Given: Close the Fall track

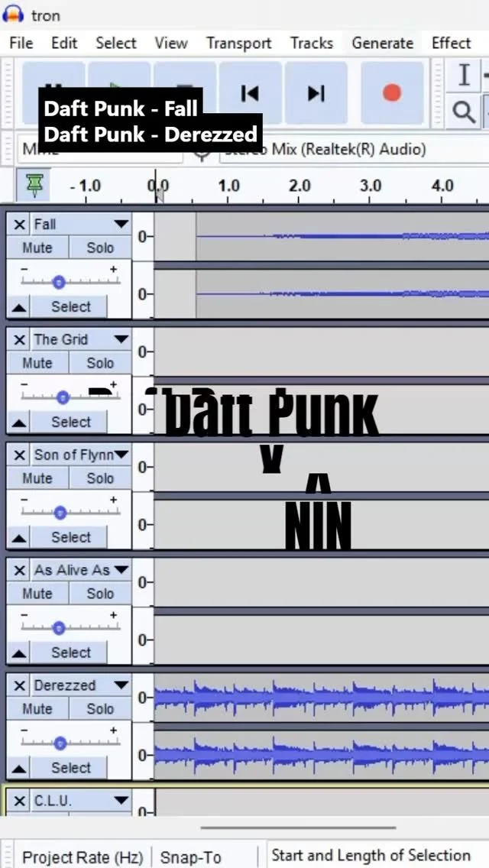Looking at the screenshot, I should point(19,224).
